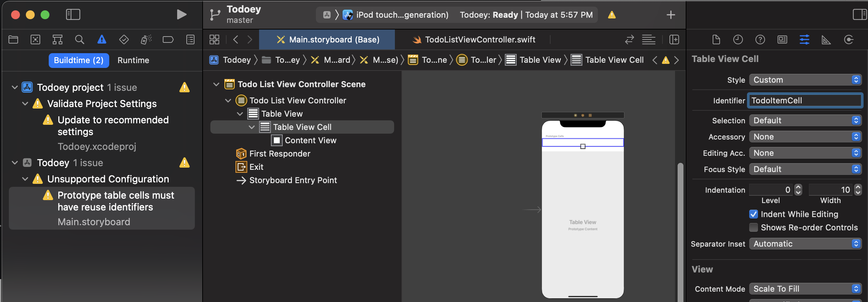Show the History inspector clock icon
This screenshot has width=868, height=302.
pyautogui.click(x=738, y=40)
